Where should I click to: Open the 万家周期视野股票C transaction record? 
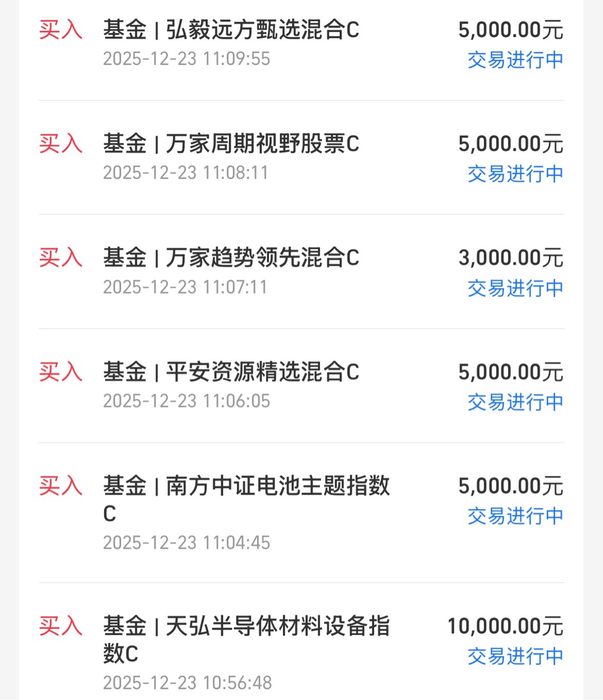point(301,157)
